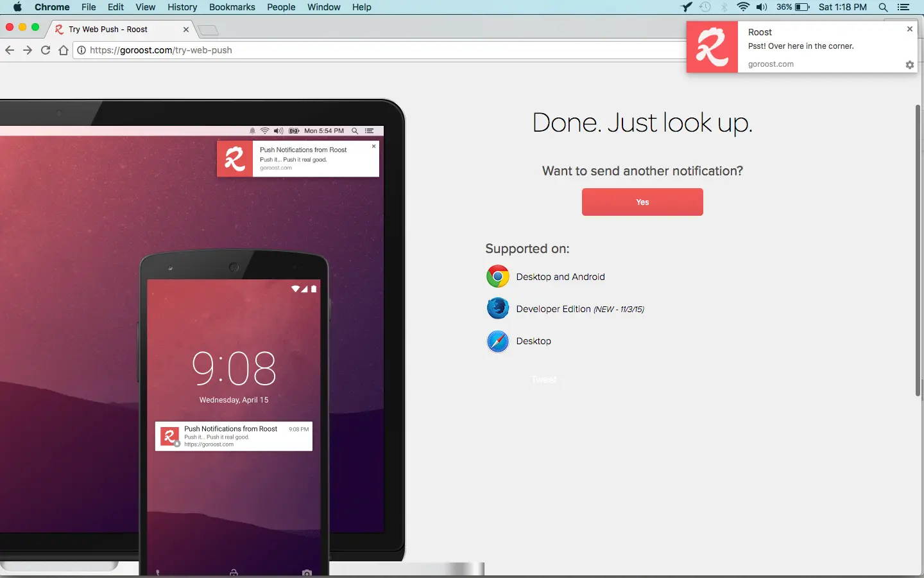This screenshot has width=924, height=578.
Task: Click the green fullscreen window button
Action: (x=35, y=27)
